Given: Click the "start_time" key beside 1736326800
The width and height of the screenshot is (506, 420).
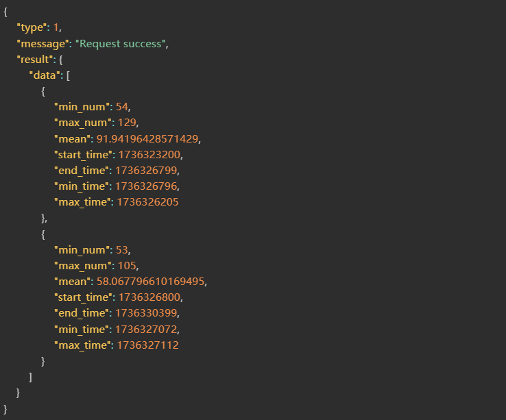Looking at the screenshot, I should (x=83, y=297).
